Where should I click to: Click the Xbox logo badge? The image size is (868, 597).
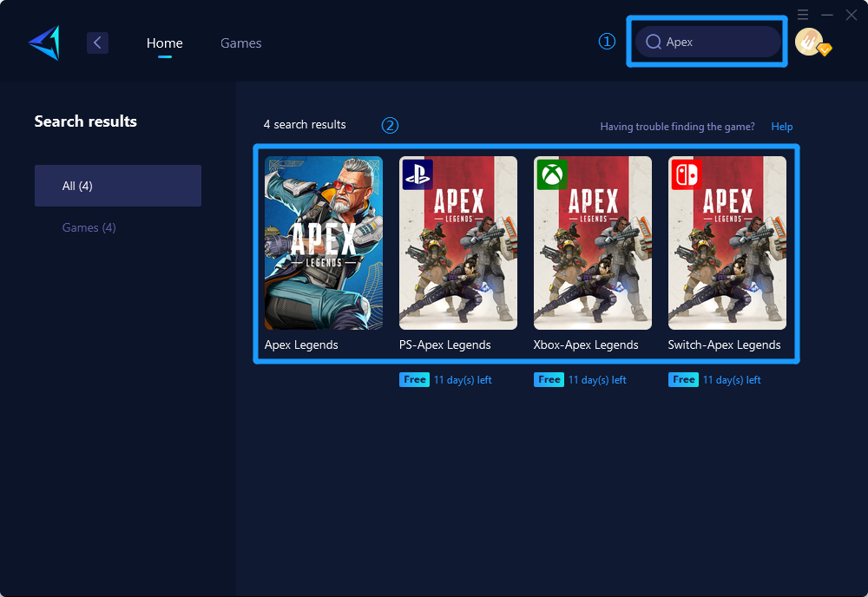(552, 174)
